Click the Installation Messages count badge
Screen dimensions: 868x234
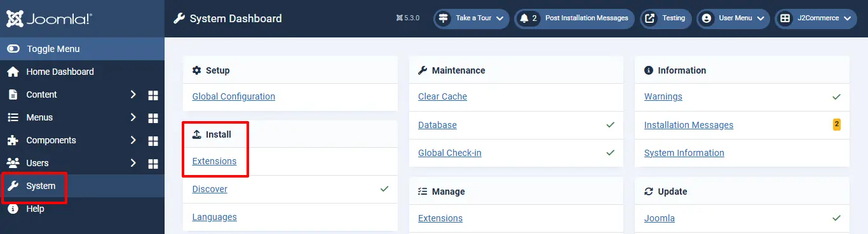coord(837,124)
